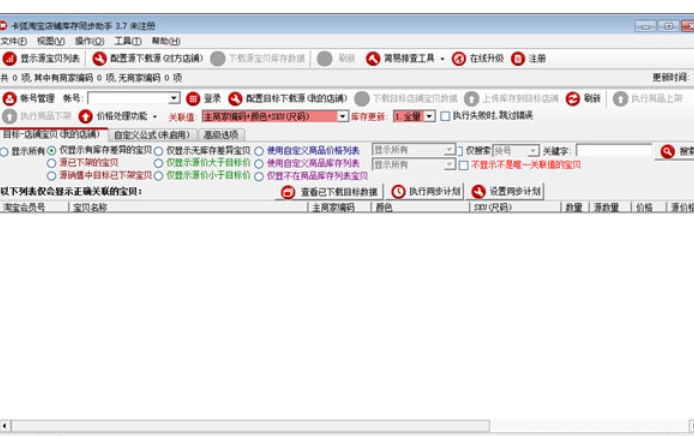Open the 库存更新 全量 dropdown
Viewport: 694px width, 436px height.
pyautogui.click(x=429, y=116)
